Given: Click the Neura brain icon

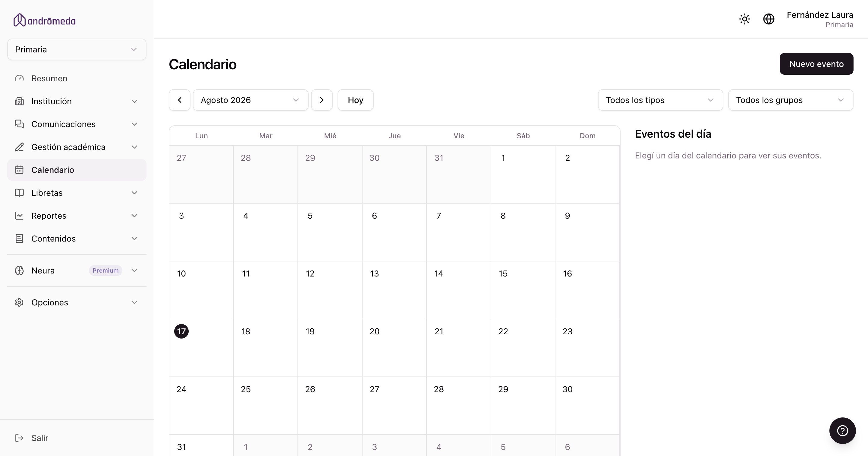Looking at the screenshot, I should click(x=19, y=270).
